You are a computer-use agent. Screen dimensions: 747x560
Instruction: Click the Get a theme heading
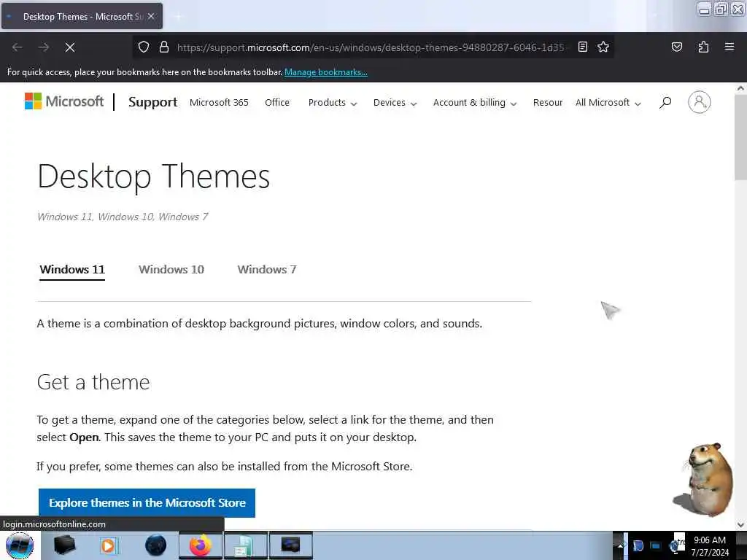[x=93, y=382]
